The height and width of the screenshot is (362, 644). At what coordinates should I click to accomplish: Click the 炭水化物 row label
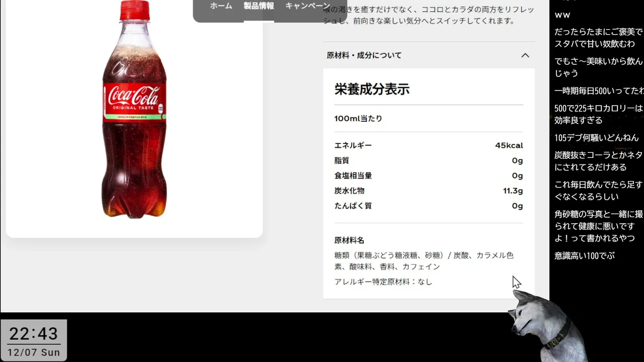pos(349,191)
